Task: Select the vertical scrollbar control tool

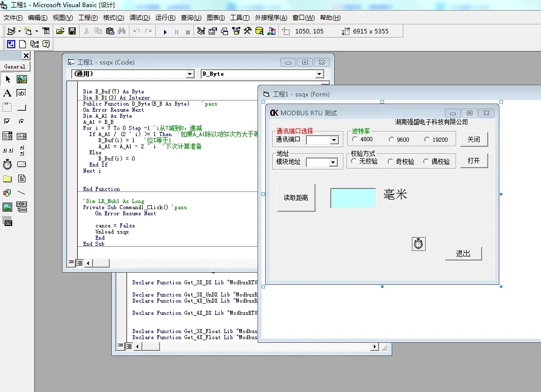Action: coord(22,150)
